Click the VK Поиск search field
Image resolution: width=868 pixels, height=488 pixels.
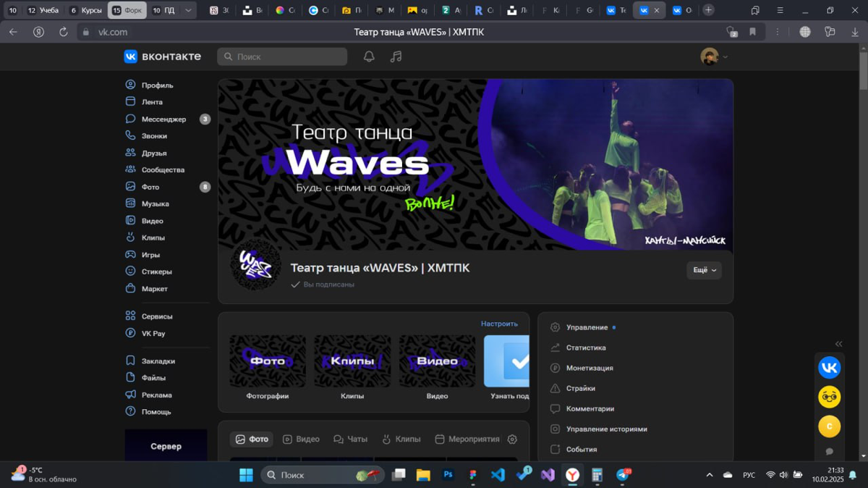pyautogui.click(x=282, y=56)
